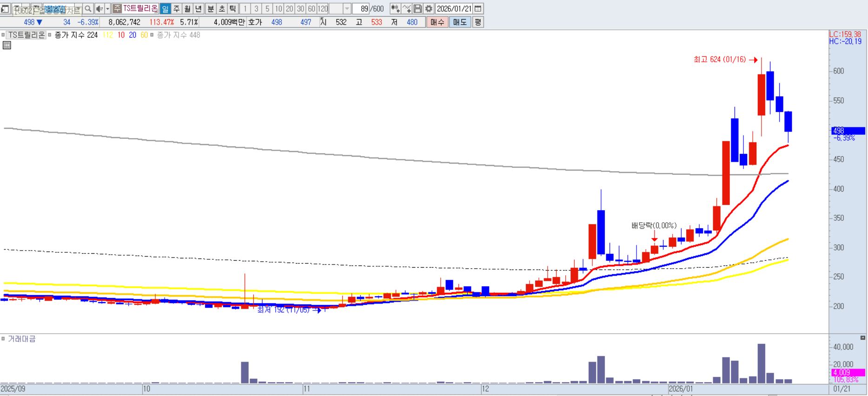Toggle the 거래대금 volume panel marker
Viewport: 868px width, 396px height.
click(3, 338)
